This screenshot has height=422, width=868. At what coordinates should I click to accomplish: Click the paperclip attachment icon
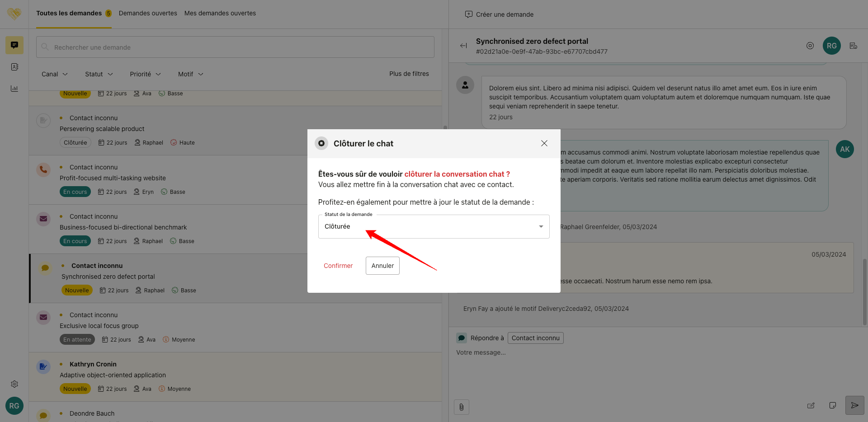click(x=461, y=407)
